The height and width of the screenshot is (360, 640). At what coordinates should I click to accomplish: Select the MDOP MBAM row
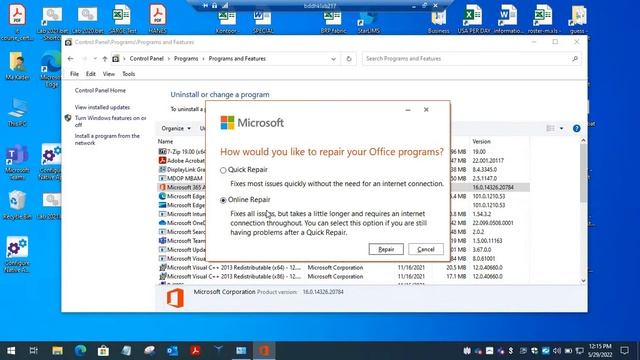182,178
